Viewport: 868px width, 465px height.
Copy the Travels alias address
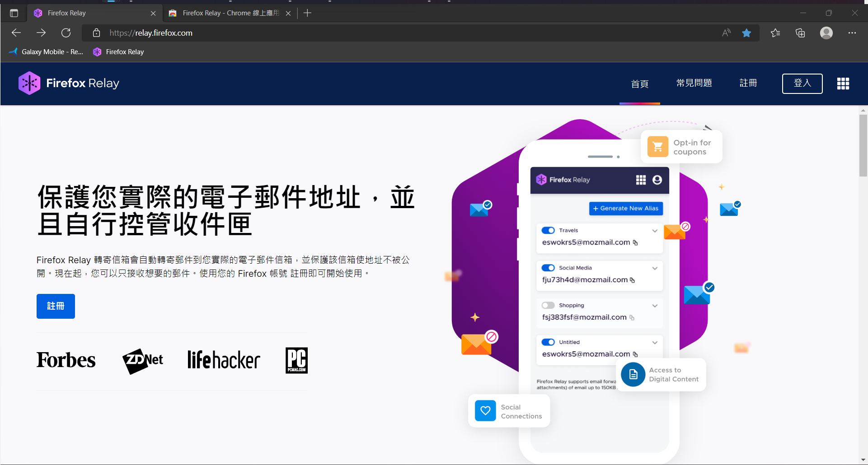[x=635, y=242]
